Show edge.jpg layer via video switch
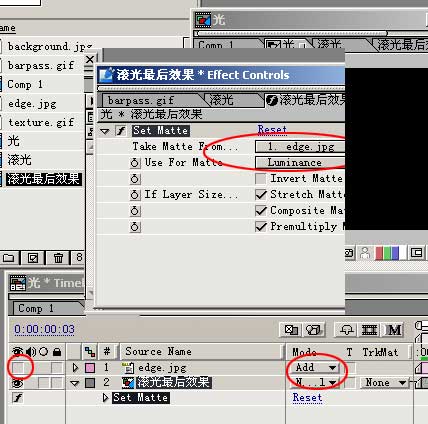Viewport: 428px width, 424px height. [x=18, y=368]
